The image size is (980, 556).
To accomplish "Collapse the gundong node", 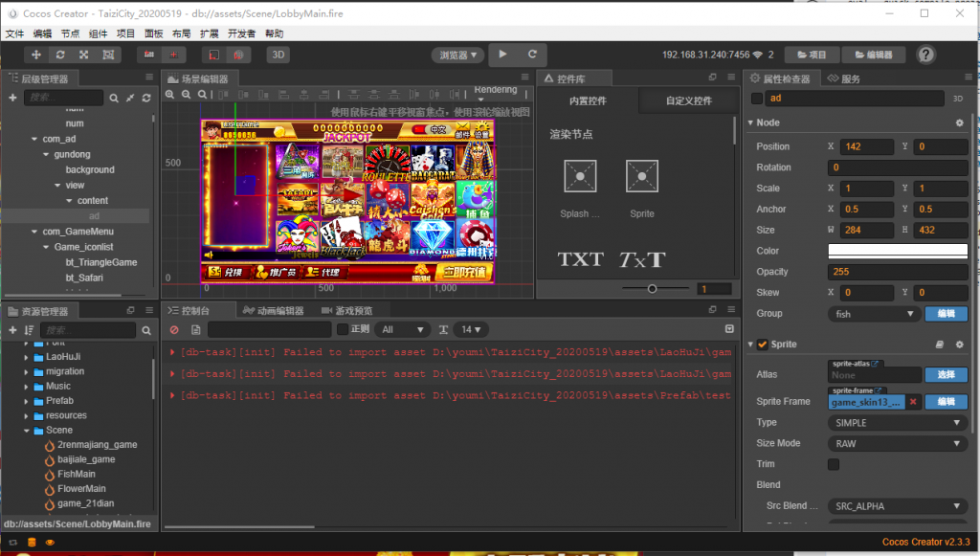I will (46, 154).
